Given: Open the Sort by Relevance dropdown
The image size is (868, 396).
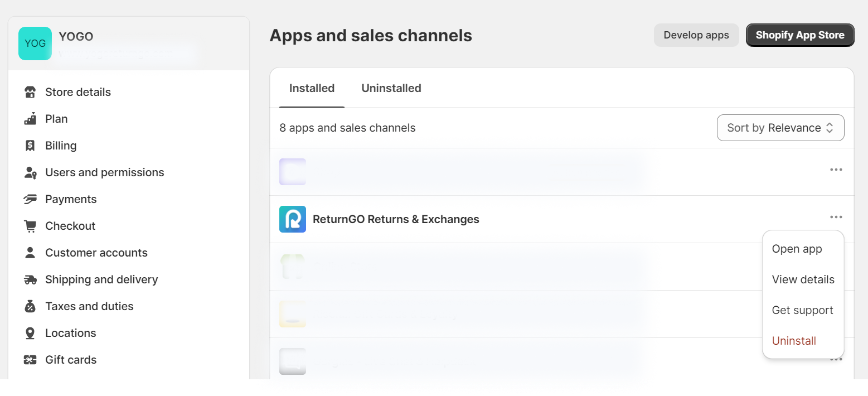Looking at the screenshot, I should [780, 128].
